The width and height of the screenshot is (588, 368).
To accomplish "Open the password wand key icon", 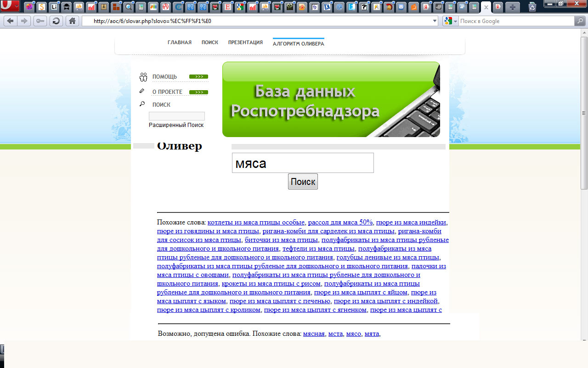I will [40, 21].
